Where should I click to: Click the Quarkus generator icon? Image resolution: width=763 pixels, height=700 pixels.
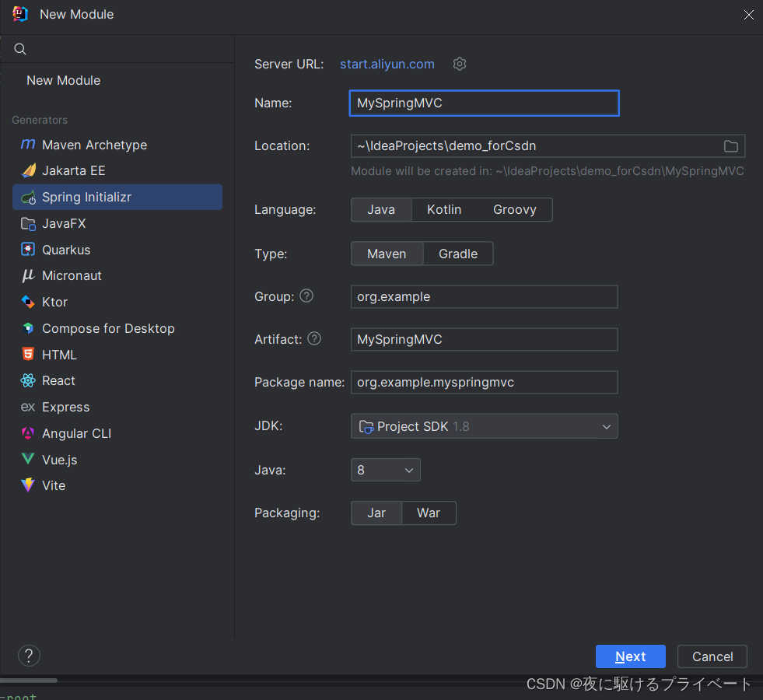(28, 250)
